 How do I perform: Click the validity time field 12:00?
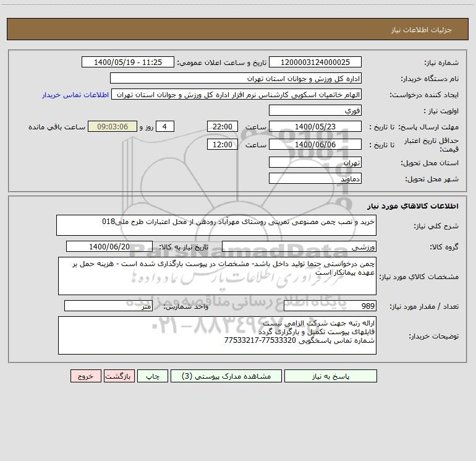coord(222,144)
